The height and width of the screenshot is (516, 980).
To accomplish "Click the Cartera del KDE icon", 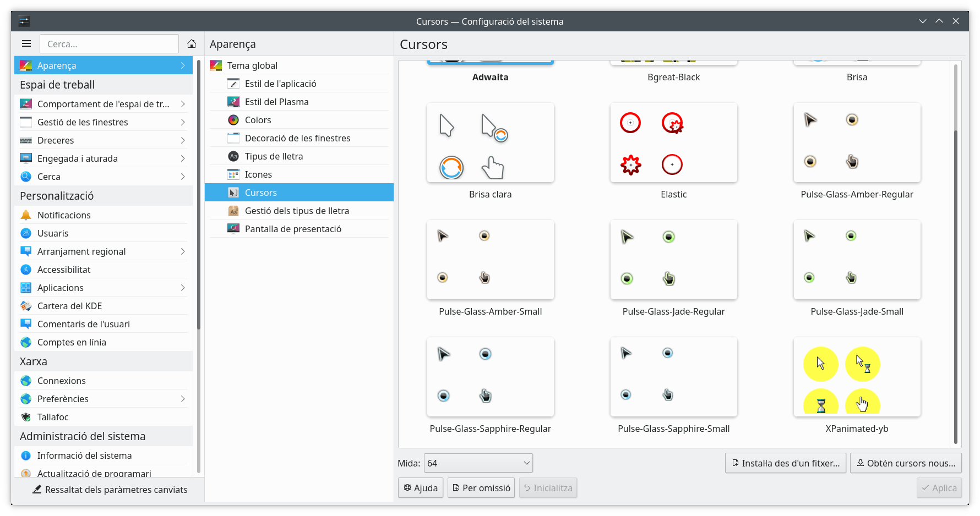I will [x=26, y=306].
